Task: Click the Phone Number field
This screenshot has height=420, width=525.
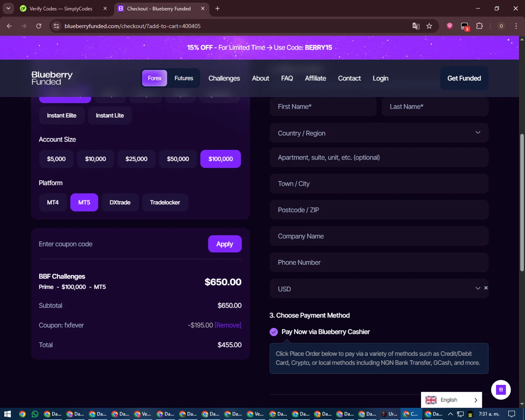Action: [x=379, y=262]
